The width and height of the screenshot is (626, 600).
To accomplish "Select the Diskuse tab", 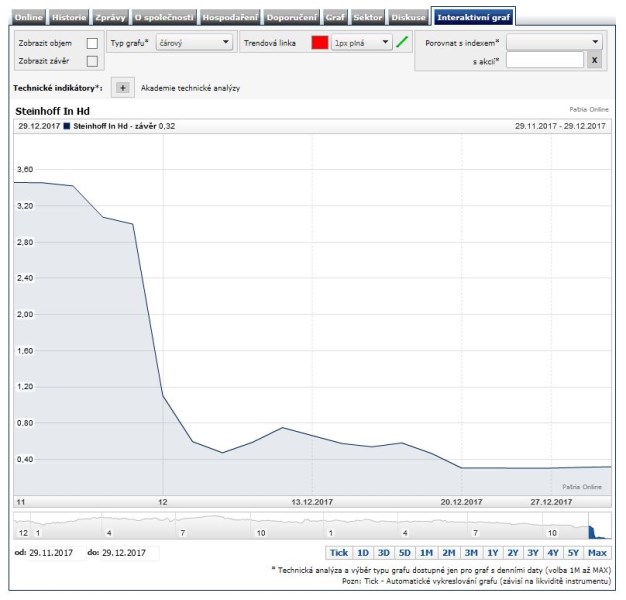I will click(x=408, y=17).
